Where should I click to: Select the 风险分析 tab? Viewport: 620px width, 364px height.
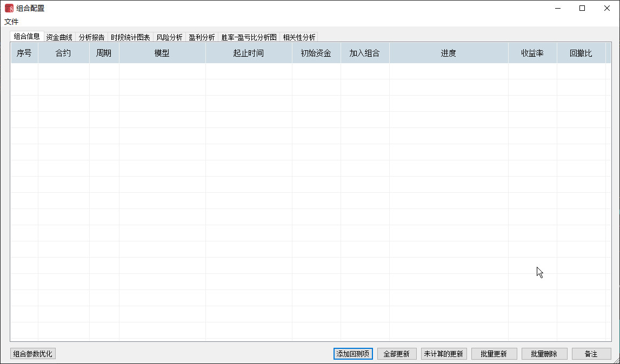click(169, 37)
